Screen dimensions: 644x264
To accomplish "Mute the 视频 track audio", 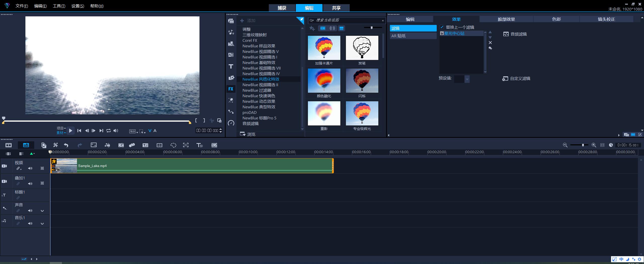I will click(30, 168).
